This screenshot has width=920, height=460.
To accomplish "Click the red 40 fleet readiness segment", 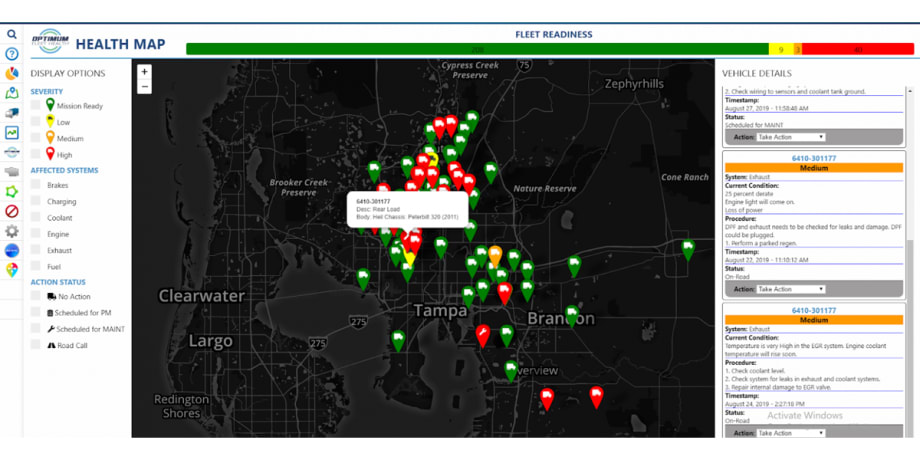I will pos(858,50).
